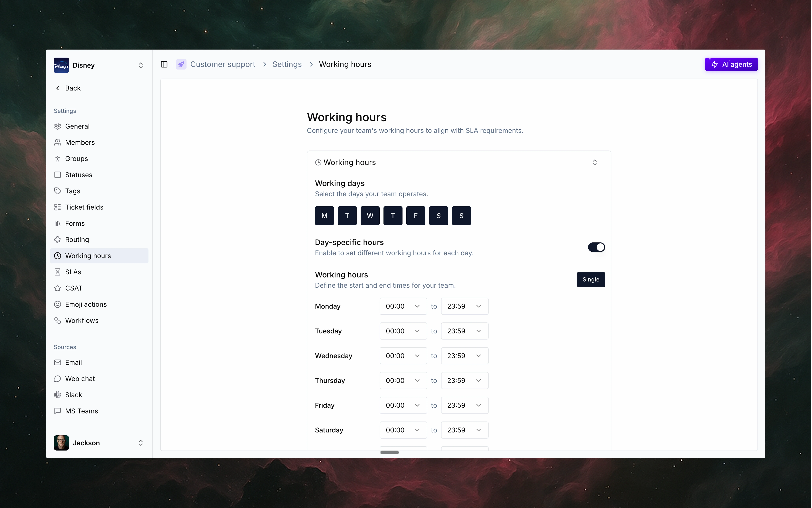Viewport: 812px width, 508px height.
Task: Click the CSAT star icon
Action: 58,288
